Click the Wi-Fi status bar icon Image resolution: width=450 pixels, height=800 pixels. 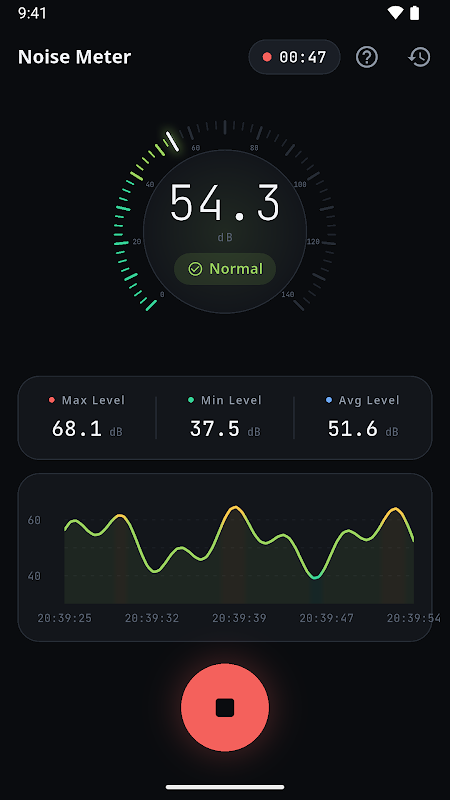tap(395, 13)
